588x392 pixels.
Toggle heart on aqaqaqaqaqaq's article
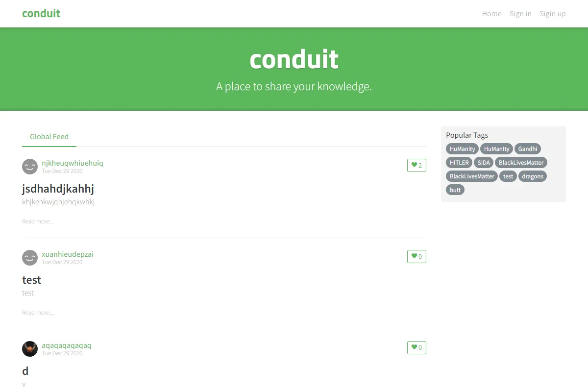point(416,348)
